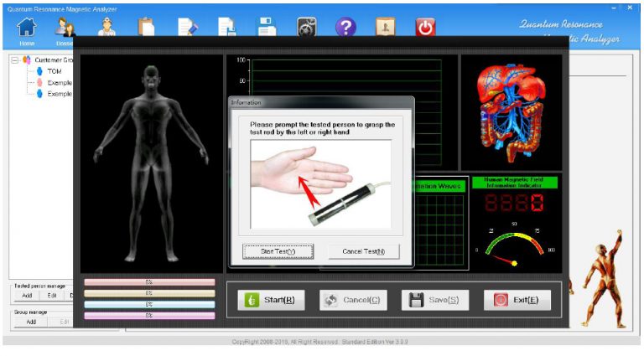Collapse the Customer Group tree node

coord(15,60)
